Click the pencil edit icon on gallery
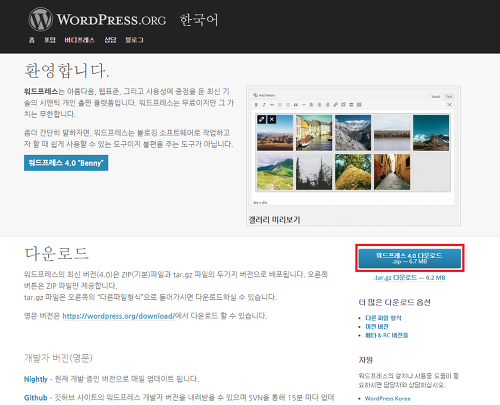Viewport: 500px width, 405px height. [262, 119]
